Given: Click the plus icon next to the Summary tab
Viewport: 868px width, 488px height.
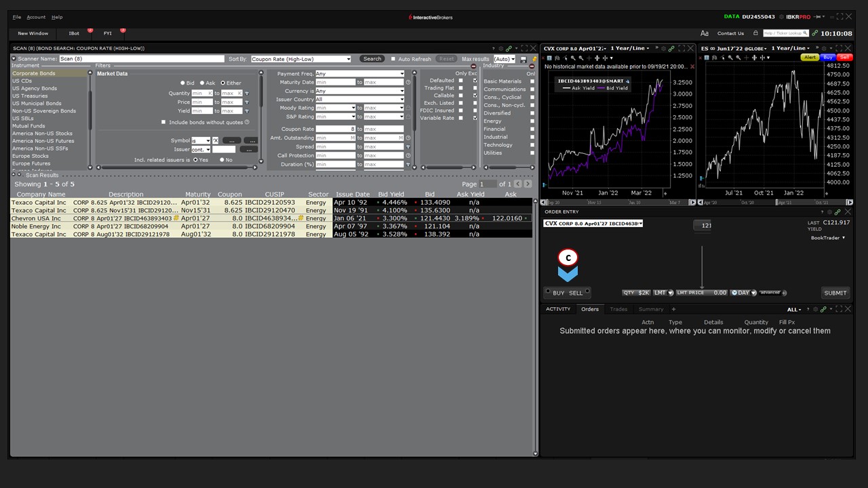Looking at the screenshot, I should 673,309.
